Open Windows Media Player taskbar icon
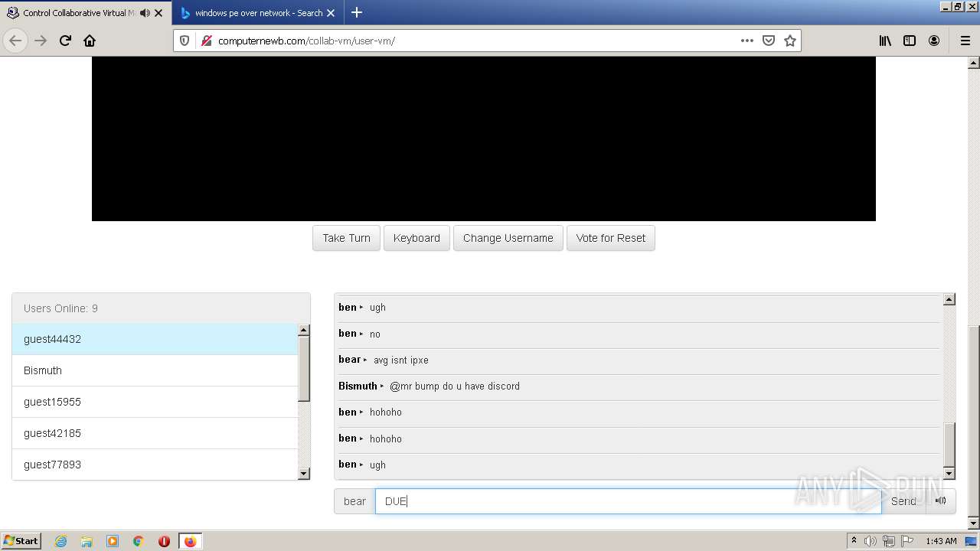Image resolution: width=980 pixels, height=551 pixels. click(x=113, y=541)
